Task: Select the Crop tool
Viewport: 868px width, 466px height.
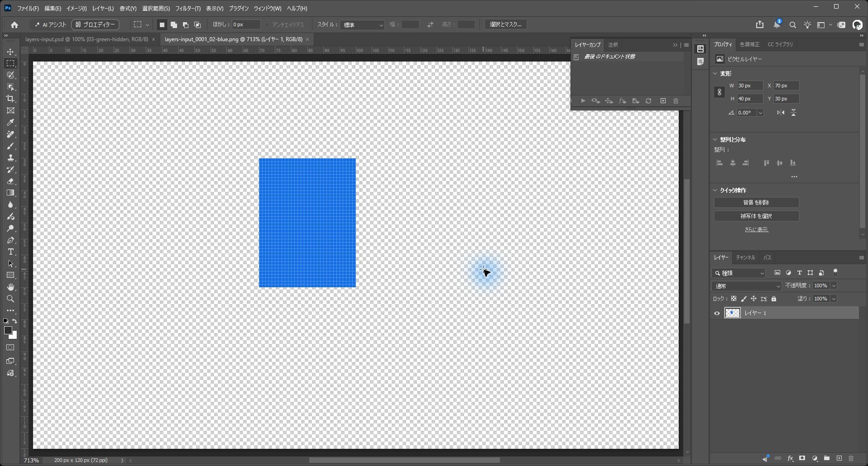Action: pyautogui.click(x=10, y=99)
